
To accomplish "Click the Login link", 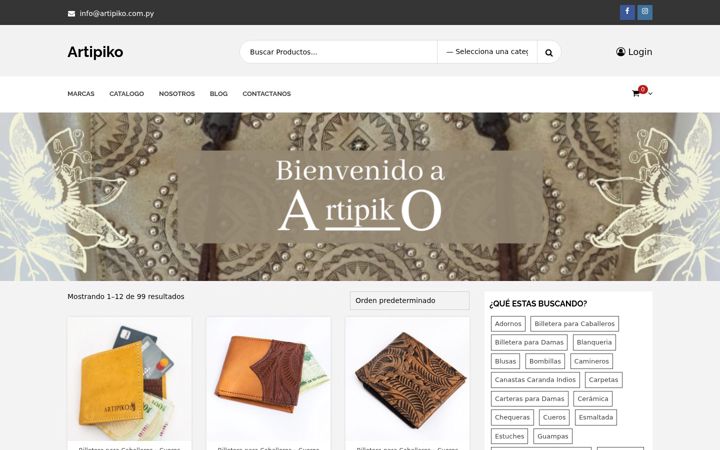I will coord(640,52).
